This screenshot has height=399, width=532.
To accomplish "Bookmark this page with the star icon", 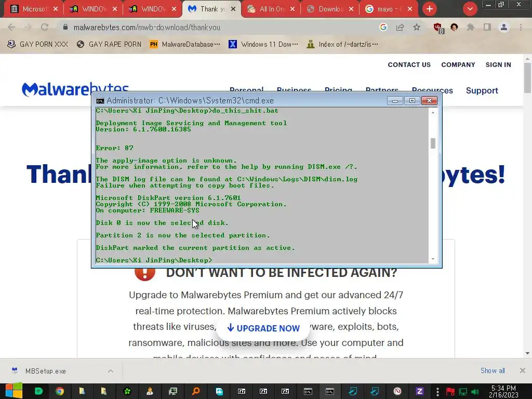I will [x=417, y=27].
